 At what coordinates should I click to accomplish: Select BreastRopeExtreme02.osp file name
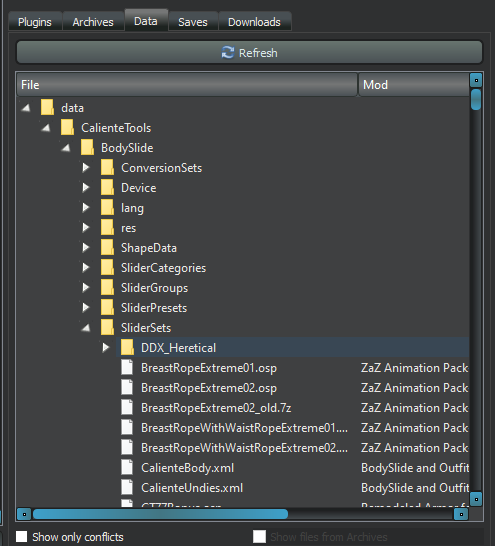[209, 388]
